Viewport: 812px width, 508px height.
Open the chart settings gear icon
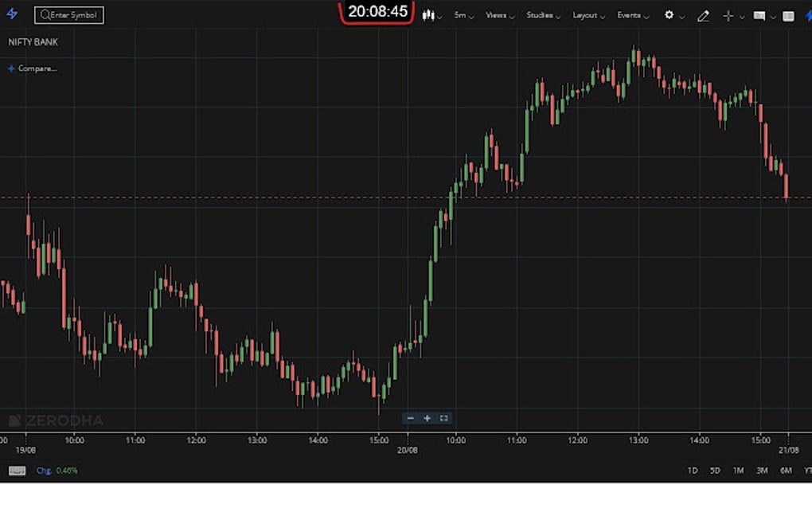tap(670, 15)
